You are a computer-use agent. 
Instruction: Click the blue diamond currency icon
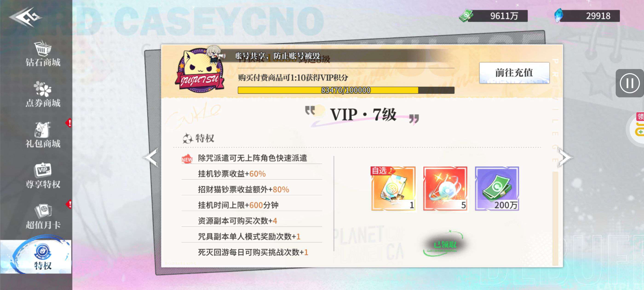(558, 15)
